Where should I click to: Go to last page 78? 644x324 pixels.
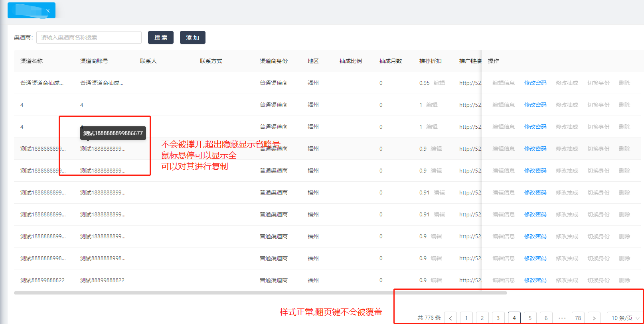point(578,318)
